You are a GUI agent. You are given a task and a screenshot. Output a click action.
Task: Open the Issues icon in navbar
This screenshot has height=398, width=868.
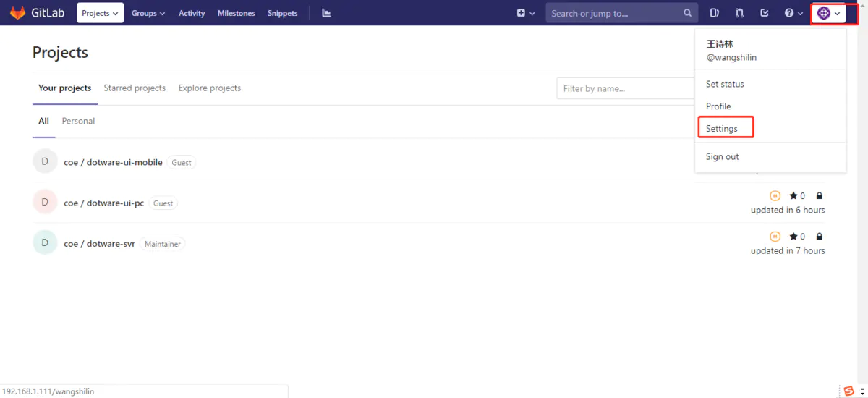[x=715, y=13]
